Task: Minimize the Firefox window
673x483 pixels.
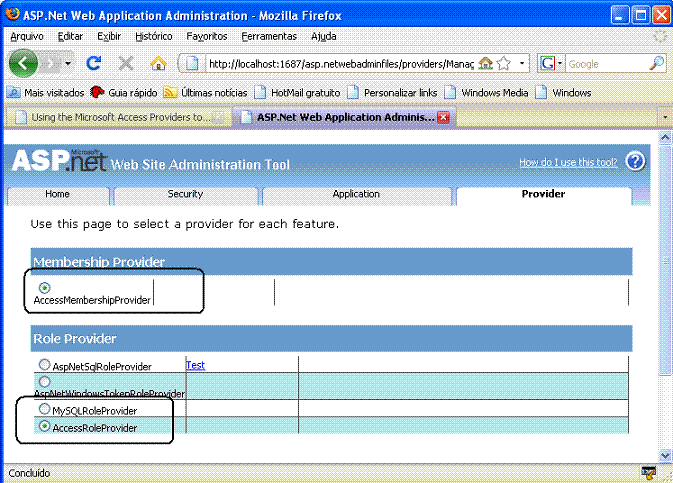Action: (x=619, y=15)
